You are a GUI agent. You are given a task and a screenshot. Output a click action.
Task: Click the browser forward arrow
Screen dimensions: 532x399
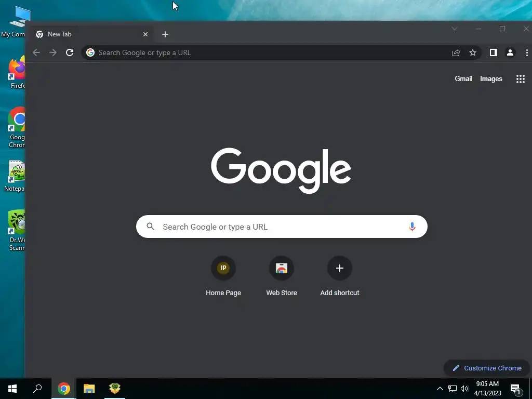53,52
